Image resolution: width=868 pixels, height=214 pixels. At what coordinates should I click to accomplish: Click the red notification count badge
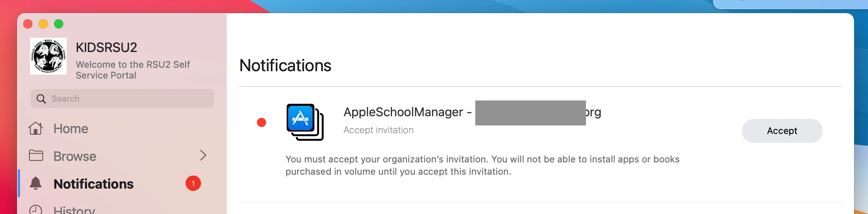click(x=193, y=184)
